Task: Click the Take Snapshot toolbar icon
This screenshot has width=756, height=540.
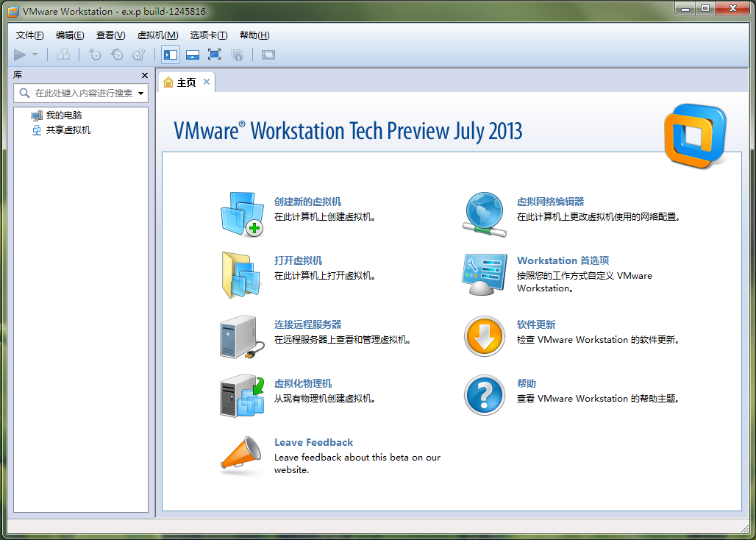Action: (94, 54)
